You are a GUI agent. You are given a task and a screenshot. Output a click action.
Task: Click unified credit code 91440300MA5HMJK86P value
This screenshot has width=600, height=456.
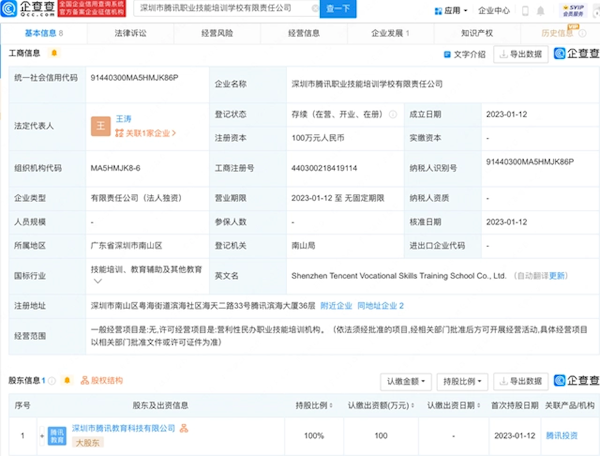[134, 78]
